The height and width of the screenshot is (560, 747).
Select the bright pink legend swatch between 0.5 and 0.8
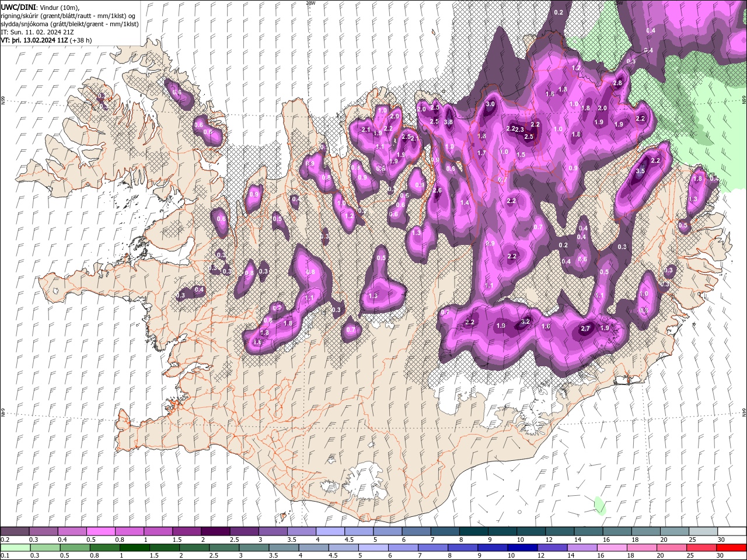click(100, 531)
